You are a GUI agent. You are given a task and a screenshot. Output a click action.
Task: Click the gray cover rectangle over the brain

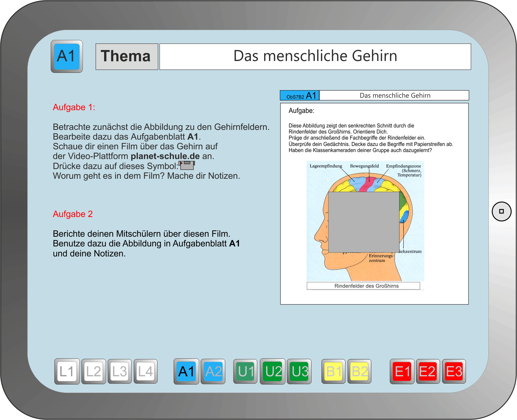(364, 222)
